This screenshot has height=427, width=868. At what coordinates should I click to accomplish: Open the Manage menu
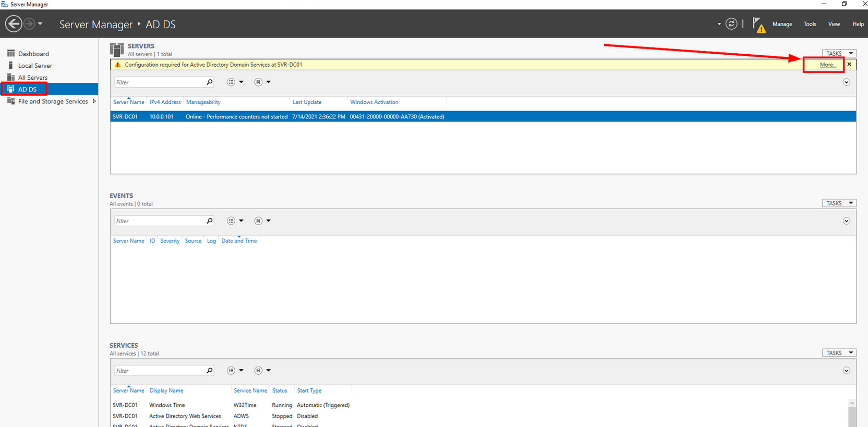782,24
